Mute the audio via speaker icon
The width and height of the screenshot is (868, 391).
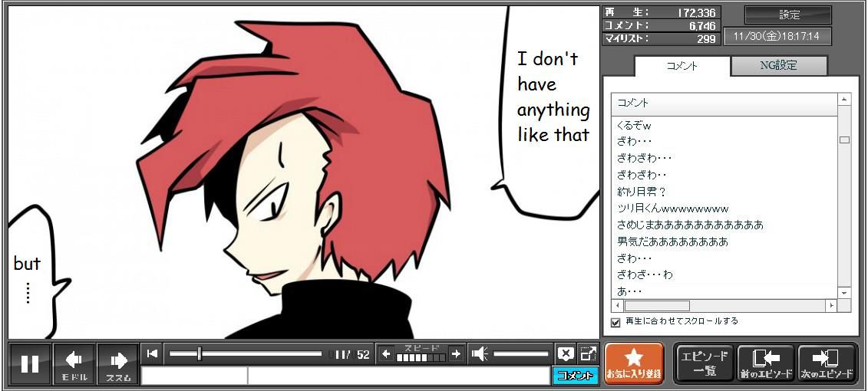point(480,353)
